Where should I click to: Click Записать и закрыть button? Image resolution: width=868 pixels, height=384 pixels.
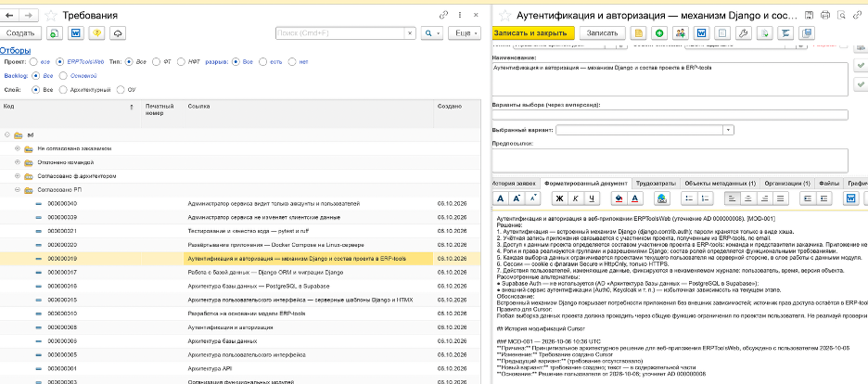[533, 33]
